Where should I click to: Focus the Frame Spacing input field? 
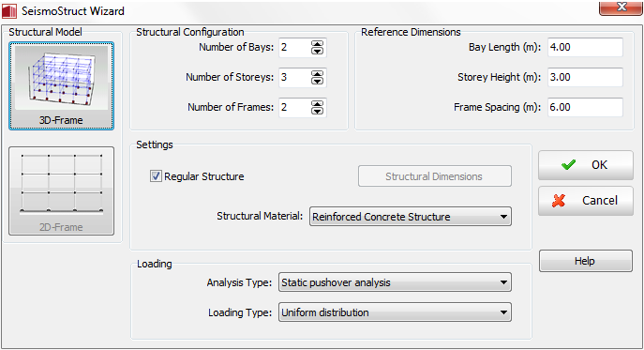click(585, 107)
